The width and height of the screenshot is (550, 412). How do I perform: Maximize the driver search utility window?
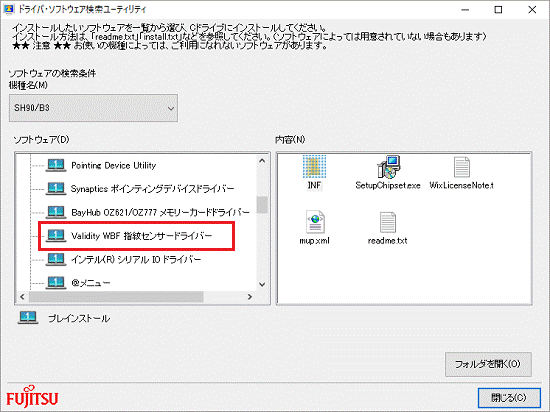[498, 10]
